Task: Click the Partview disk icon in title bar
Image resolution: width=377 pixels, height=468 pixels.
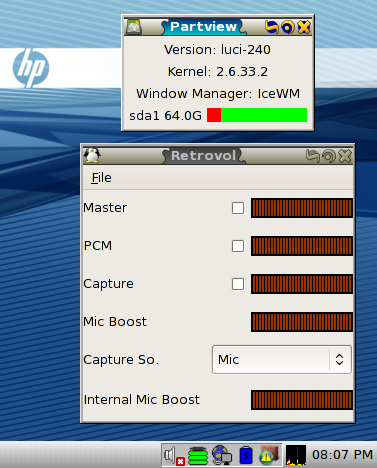Action: pos(134,27)
